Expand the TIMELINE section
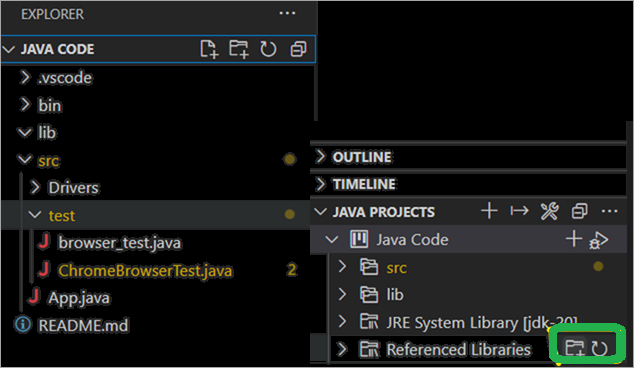 tap(321, 184)
